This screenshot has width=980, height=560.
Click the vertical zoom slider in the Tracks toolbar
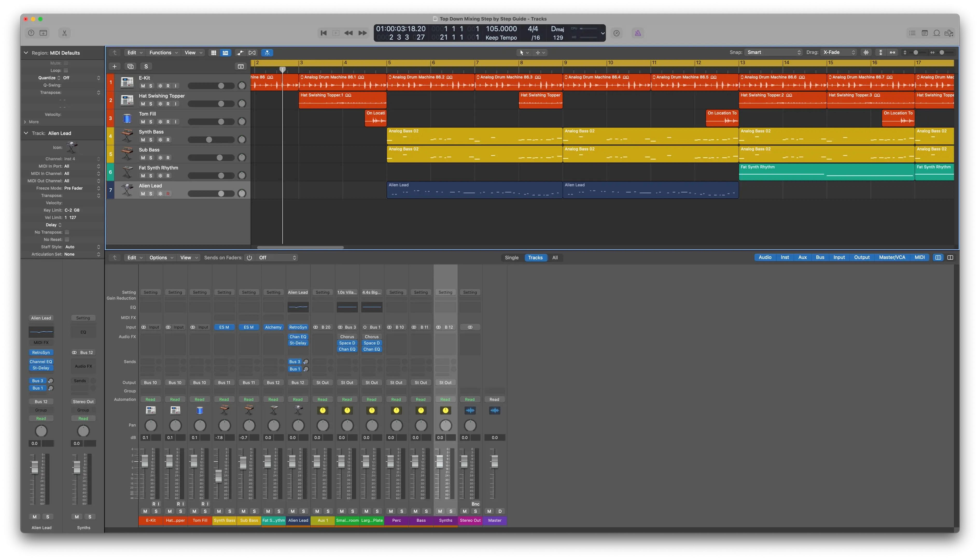(916, 52)
